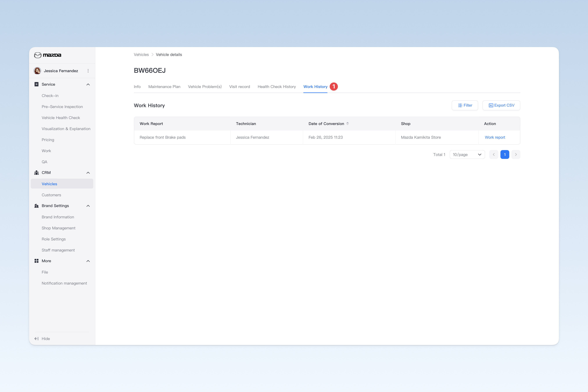Click the More grid icon
588x392 pixels.
(x=36, y=261)
